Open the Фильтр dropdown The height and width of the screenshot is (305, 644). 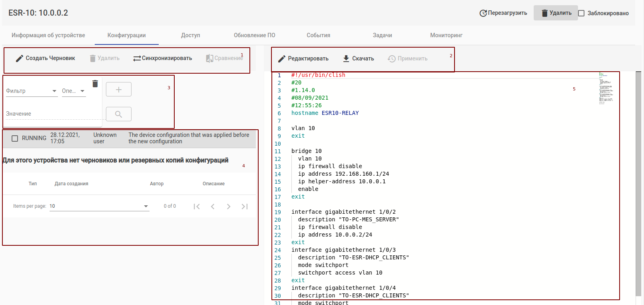pos(32,91)
